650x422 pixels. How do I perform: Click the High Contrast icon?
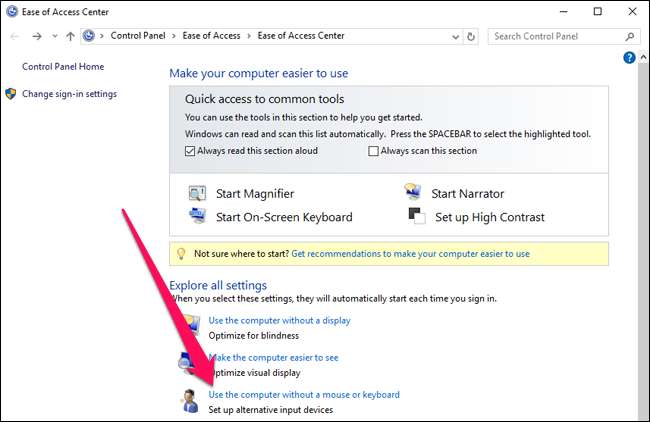(417, 216)
